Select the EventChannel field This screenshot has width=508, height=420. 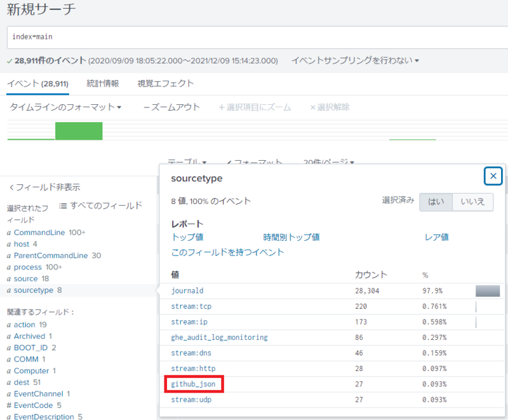[x=38, y=394]
